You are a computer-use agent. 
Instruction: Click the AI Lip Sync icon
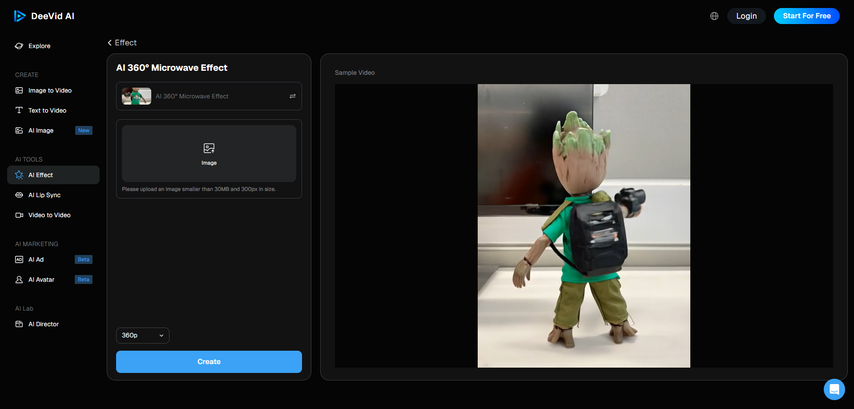tap(19, 195)
